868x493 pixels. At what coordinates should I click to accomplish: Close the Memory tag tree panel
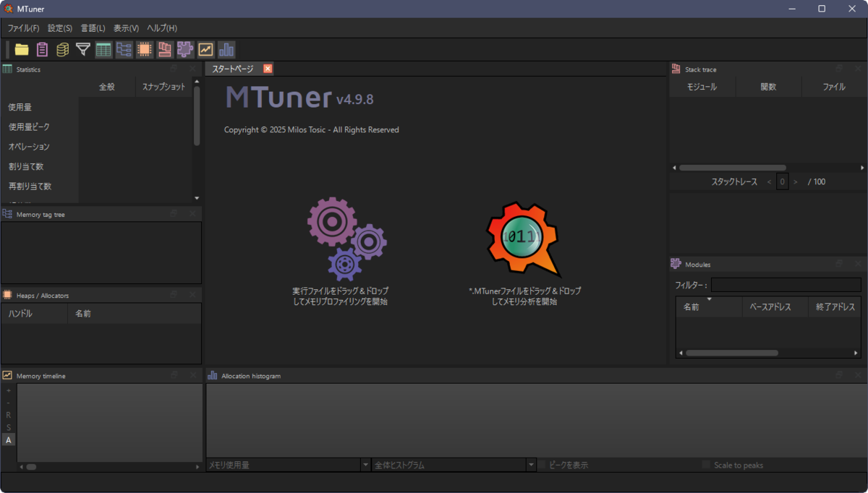pyautogui.click(x=192, y=214)
